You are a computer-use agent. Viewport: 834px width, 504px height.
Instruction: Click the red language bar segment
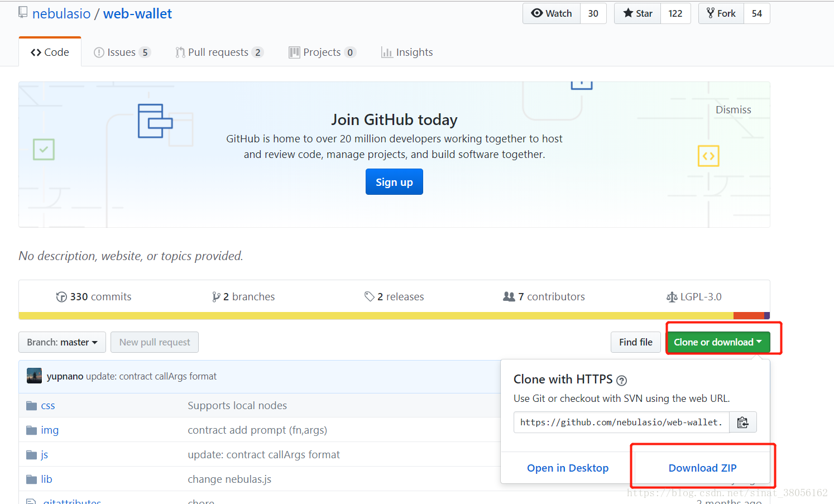coord(749,316)
